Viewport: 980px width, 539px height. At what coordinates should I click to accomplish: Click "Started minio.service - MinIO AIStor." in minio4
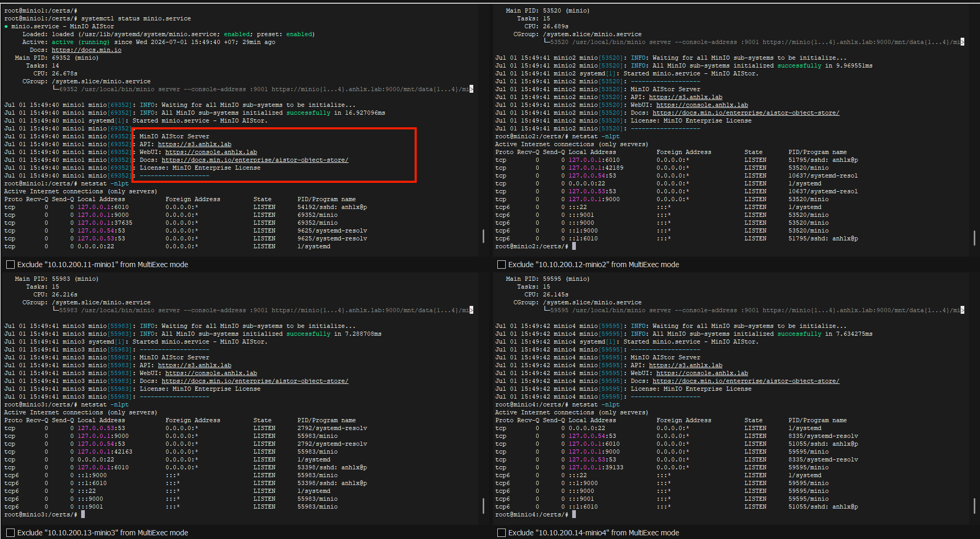click(x=691, y=342)
